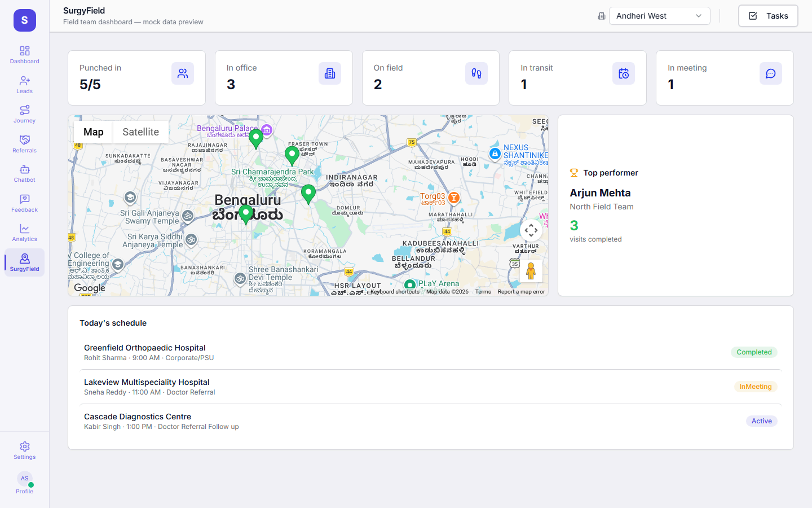
Task: Click the In meeting stat card
Action: 725,78
